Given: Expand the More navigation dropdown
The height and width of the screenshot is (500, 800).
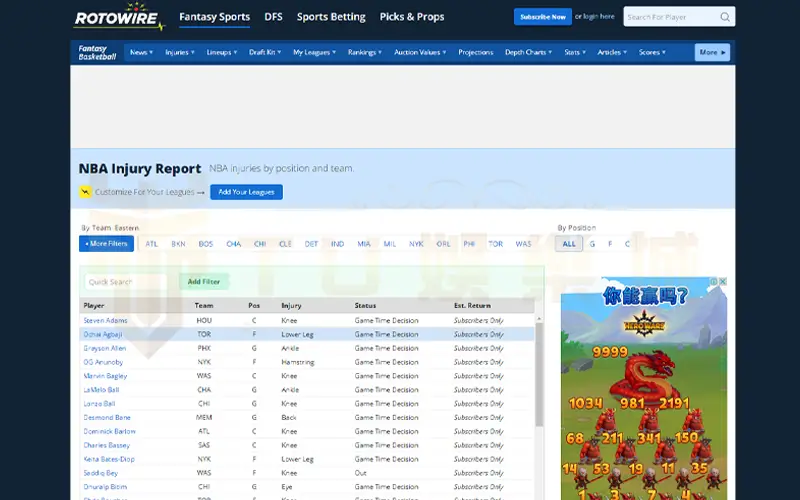Looking at the screenshot, I should pyautogui.click(x=712, y=52).
